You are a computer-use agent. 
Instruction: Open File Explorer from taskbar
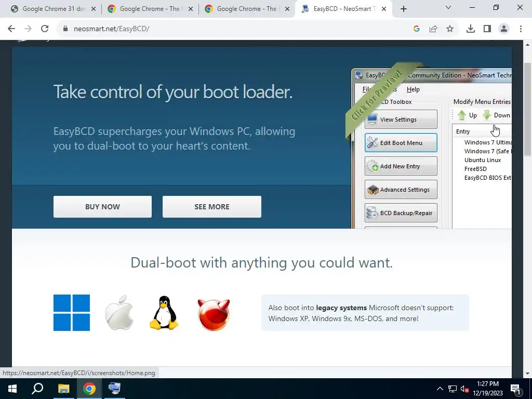click(63, 389)
